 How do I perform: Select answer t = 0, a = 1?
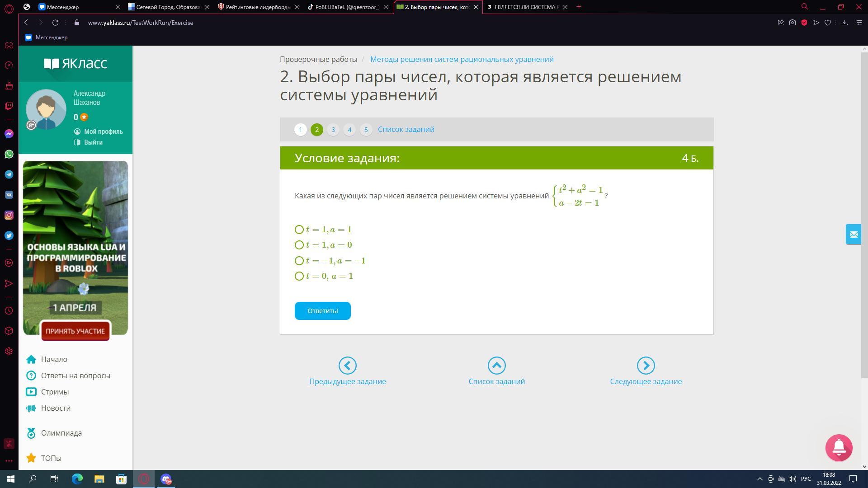coord(299,276)
